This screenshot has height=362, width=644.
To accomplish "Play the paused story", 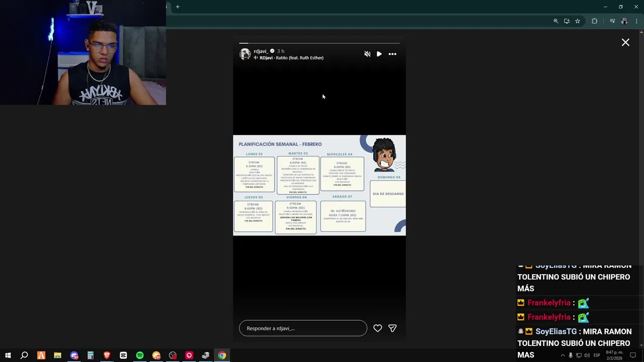I will [379, 54].
